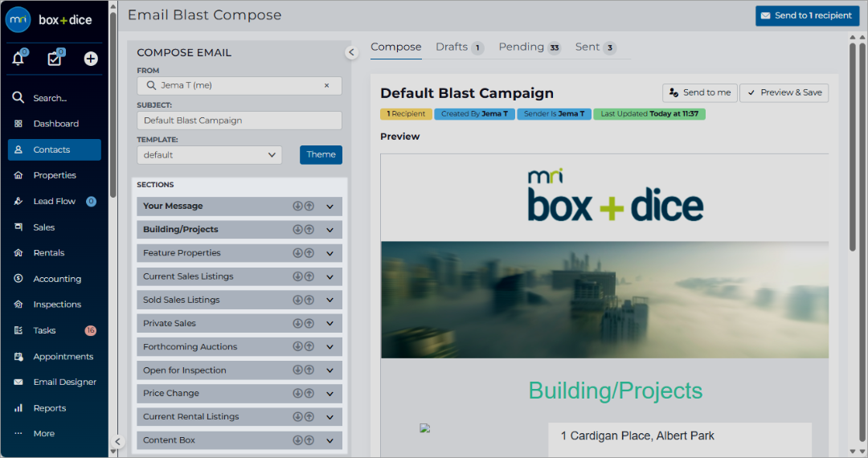Move Current Rental Listings section up
Screen dimensions: 868x458
point(309,416)
